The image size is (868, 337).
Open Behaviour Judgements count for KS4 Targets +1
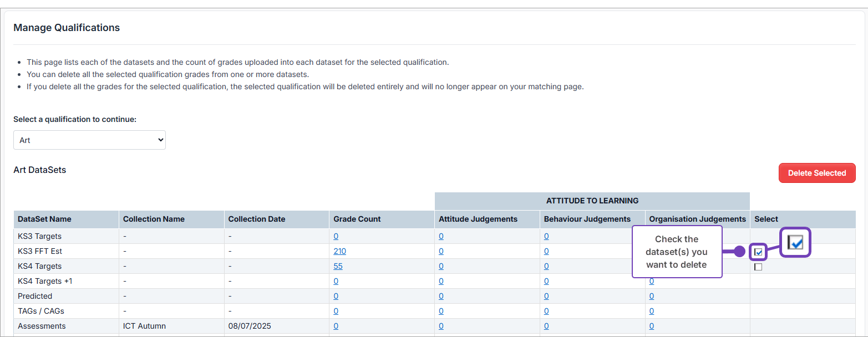click(x=546, y=281)
